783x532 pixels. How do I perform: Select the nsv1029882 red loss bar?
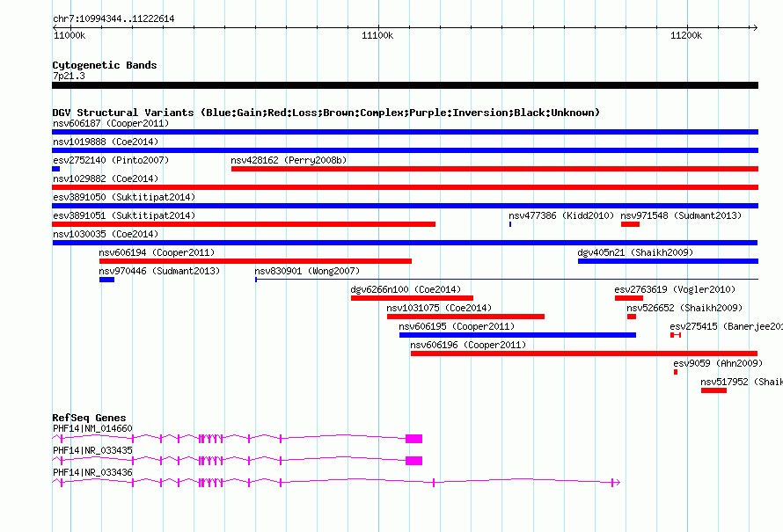405,187
